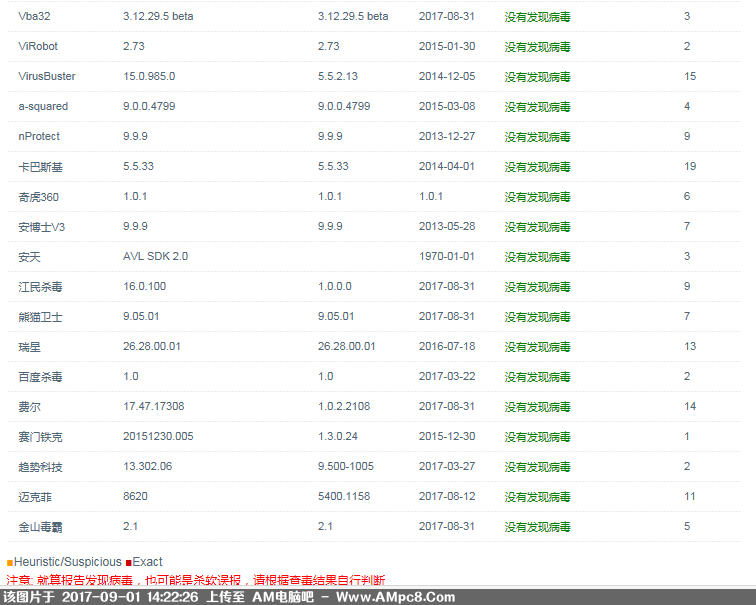
Task: Click the orange Heuristic/Suspicious legend square
Action: (x=10, y=563)
